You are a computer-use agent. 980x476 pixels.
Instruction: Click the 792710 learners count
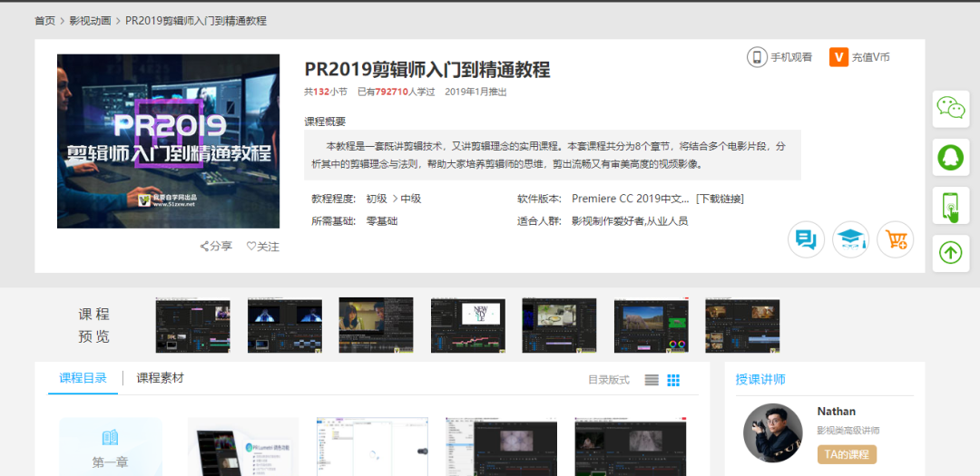point(391,92)
